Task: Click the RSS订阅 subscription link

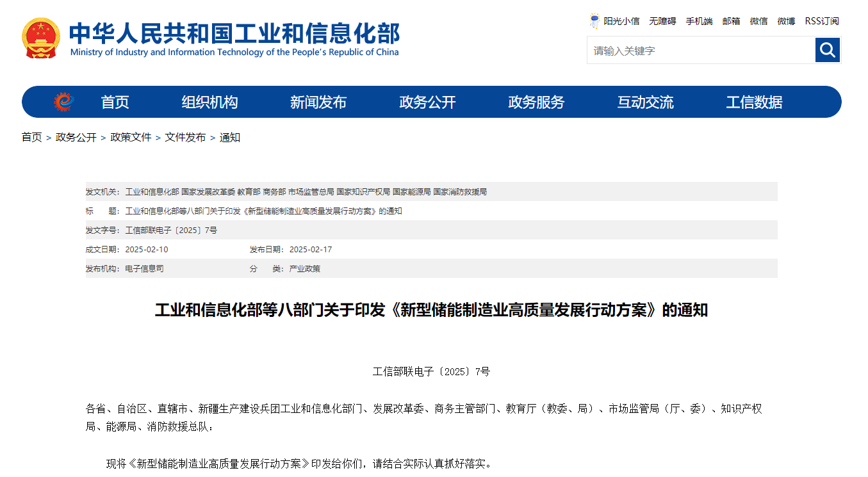Action: [822, 21]
